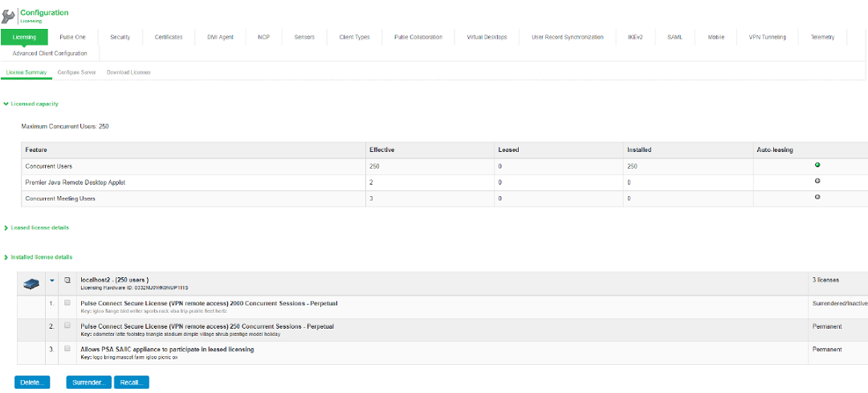The image size is (868, 393).
Task: Click the select-all icon in the localhost2 row
Action: 67,280
